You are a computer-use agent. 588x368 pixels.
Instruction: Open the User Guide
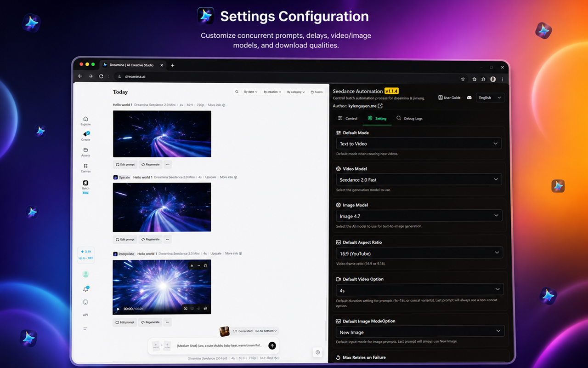[449, 98]
